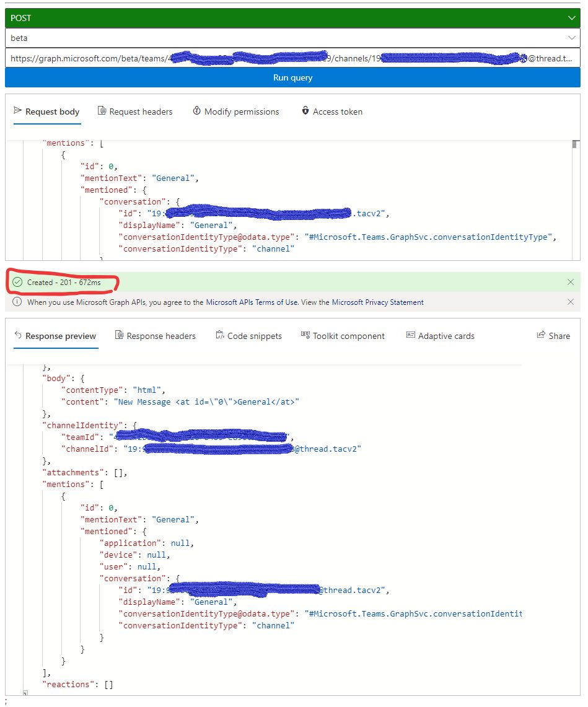The image size is (588, 707).
Task: Click the Run query button
Action: [x=292, y=77]
